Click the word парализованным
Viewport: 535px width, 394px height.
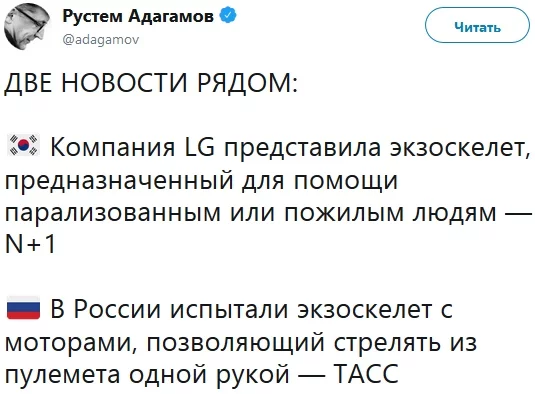tap(113, 213)
